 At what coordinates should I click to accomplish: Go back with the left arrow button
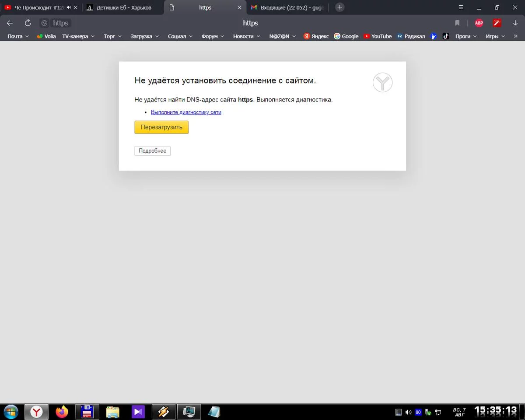tap(10, 23)
